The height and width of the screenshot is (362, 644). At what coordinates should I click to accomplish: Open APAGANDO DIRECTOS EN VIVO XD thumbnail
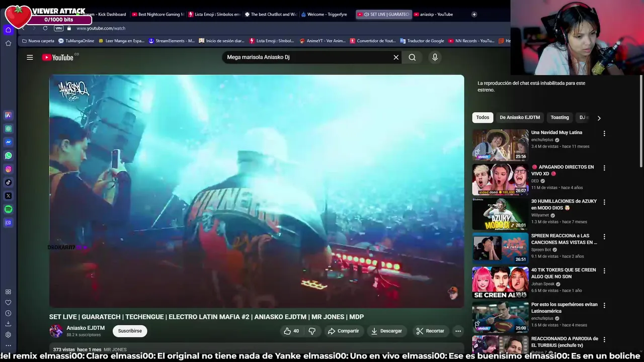(x=500, y=179)
